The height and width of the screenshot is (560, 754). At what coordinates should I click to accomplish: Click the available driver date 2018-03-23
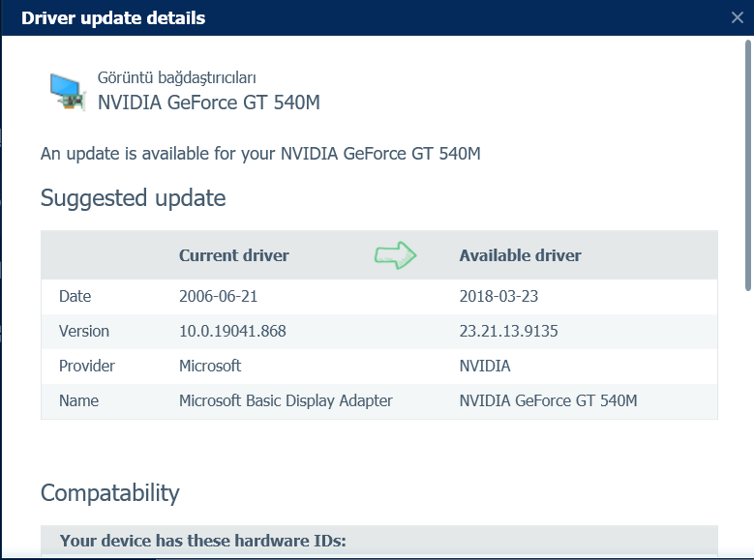pos(498,296)
